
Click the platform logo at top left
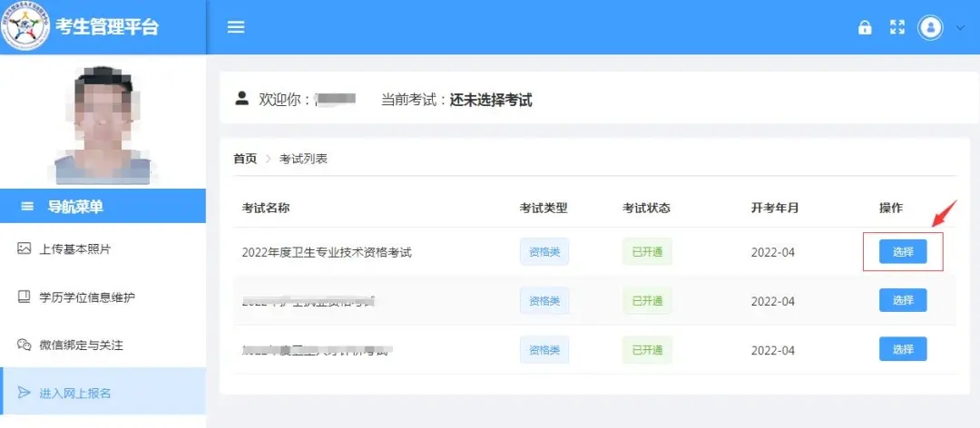click(25, 26)
